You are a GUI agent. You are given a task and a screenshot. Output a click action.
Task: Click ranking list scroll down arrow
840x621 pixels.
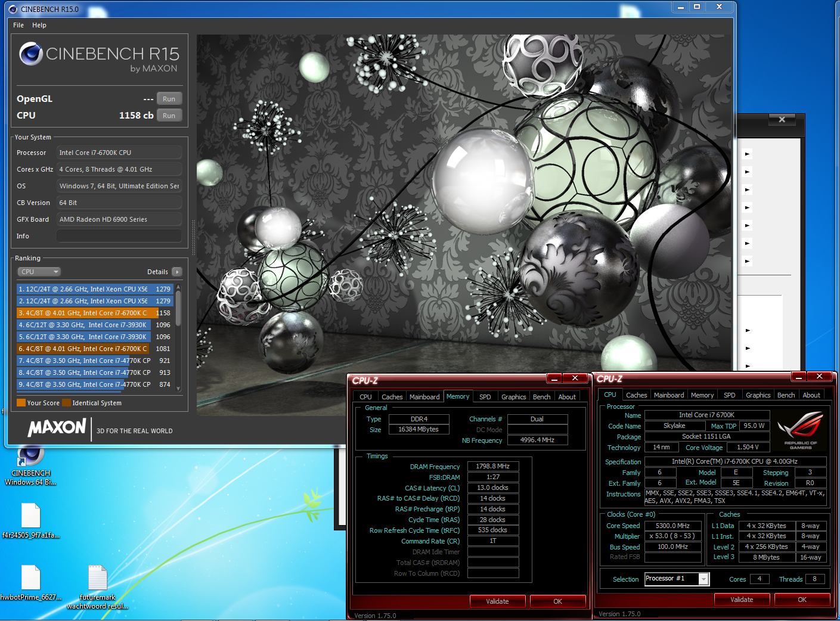tap(178, 389)
